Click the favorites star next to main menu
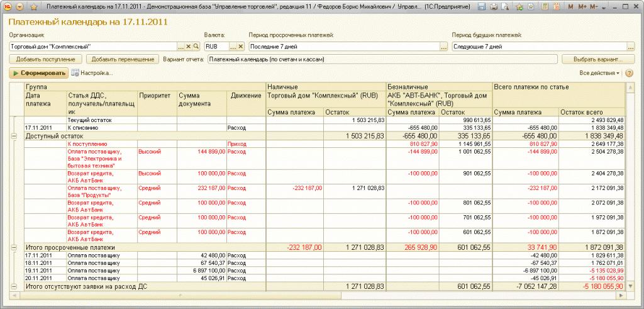The image size is (644, 309). coord(33,6)
